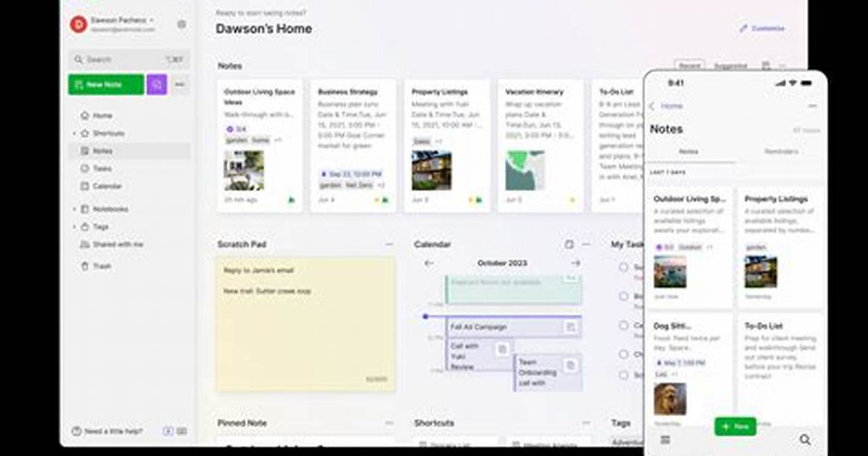Click the Home house icon in sidebar
This screenshot has height=456, width=868.
point(85,115)
